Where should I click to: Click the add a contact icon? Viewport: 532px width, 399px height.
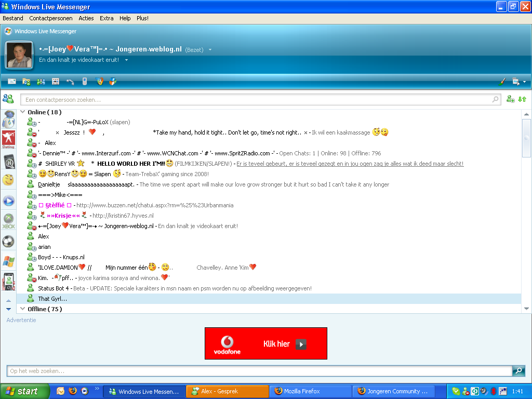(510, 98)
